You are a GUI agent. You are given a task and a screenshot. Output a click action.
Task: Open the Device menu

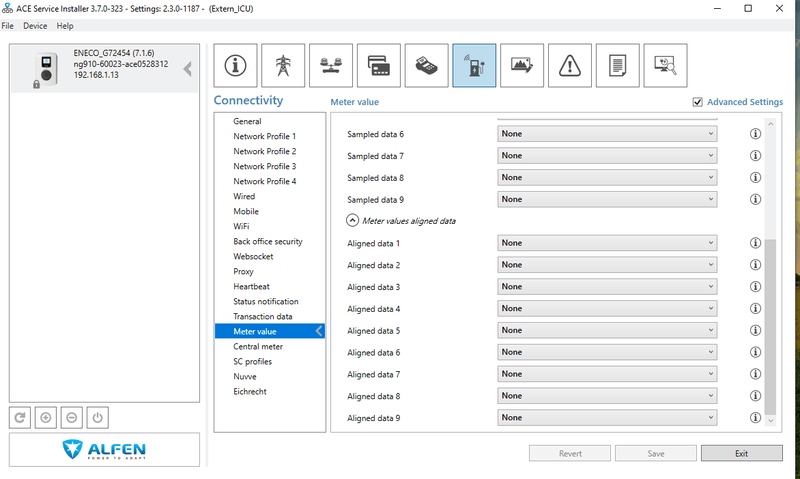pos(35,26)
